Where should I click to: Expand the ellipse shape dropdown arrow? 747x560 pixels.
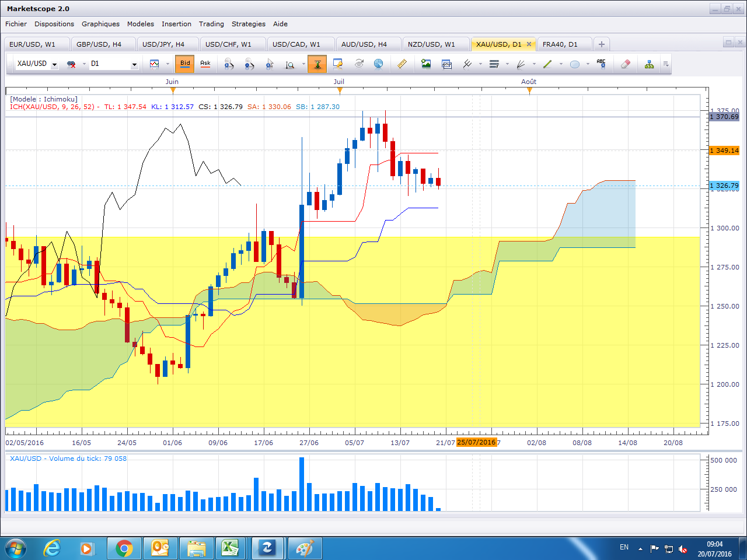coord(588,64)
